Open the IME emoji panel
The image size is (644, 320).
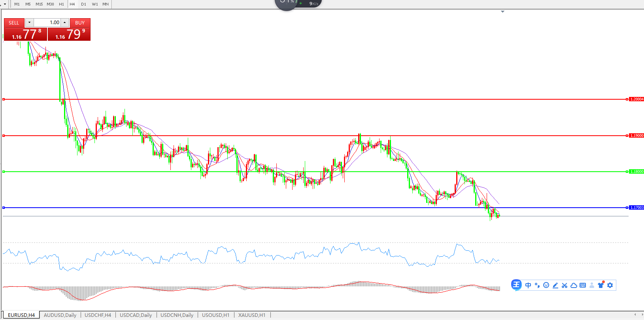(x=546, y=285)
